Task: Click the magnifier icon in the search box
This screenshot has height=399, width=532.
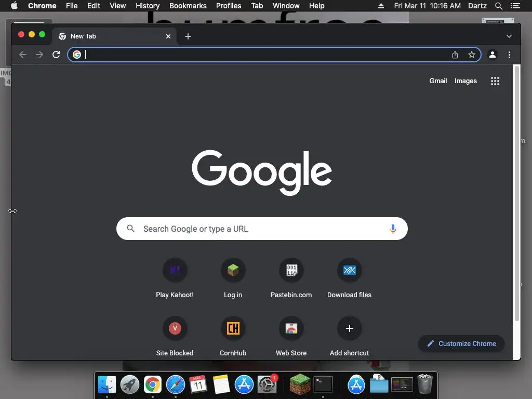Action: pyautogui.click(x=130, y=229)
